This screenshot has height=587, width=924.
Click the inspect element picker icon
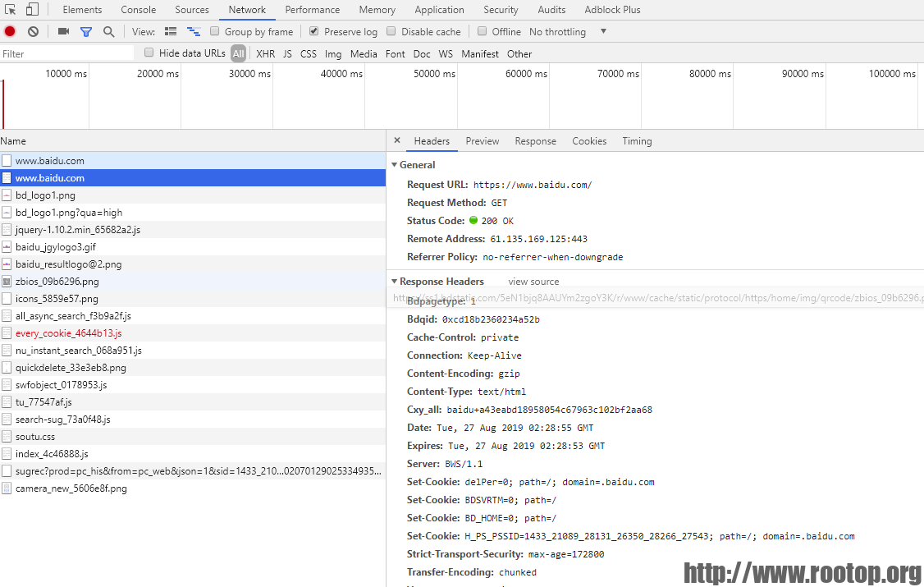pyautogui.click(x=11, y=9)
